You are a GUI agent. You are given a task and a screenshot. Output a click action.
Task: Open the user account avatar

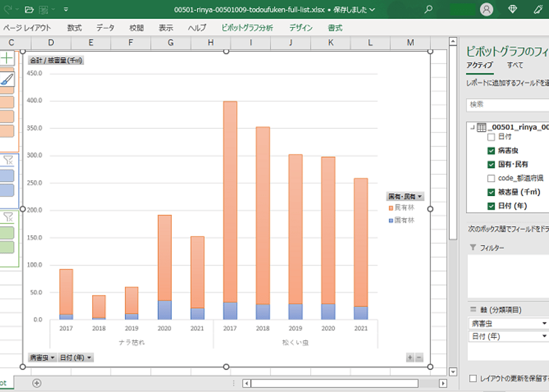coord(487,10)
